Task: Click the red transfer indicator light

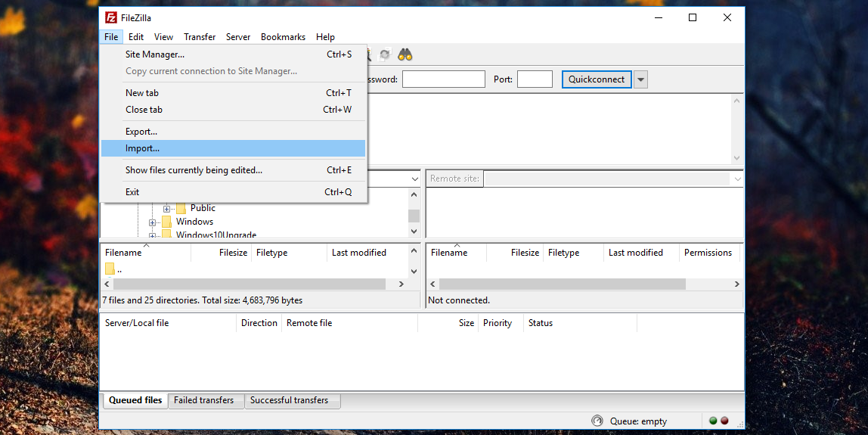Action: [x=724, y=421]
